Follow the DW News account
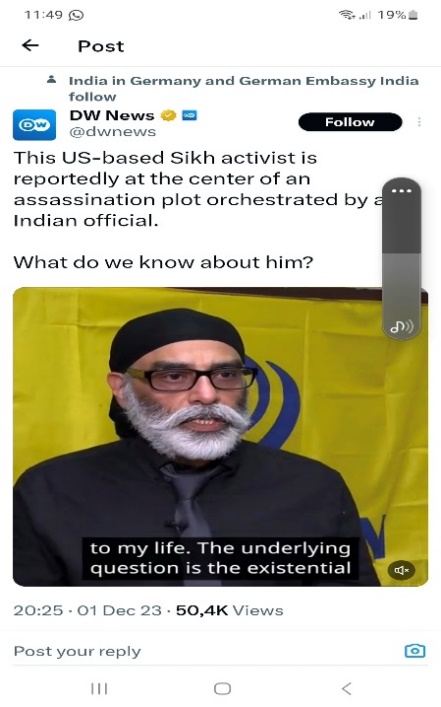 click(x=350, y=122)
